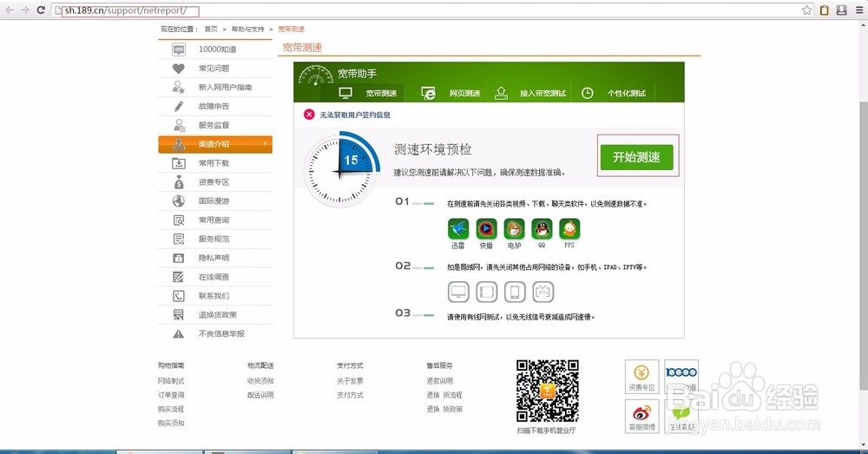
Task: Expand the 渠道介绍 arrow
Action: coord(265,143)
